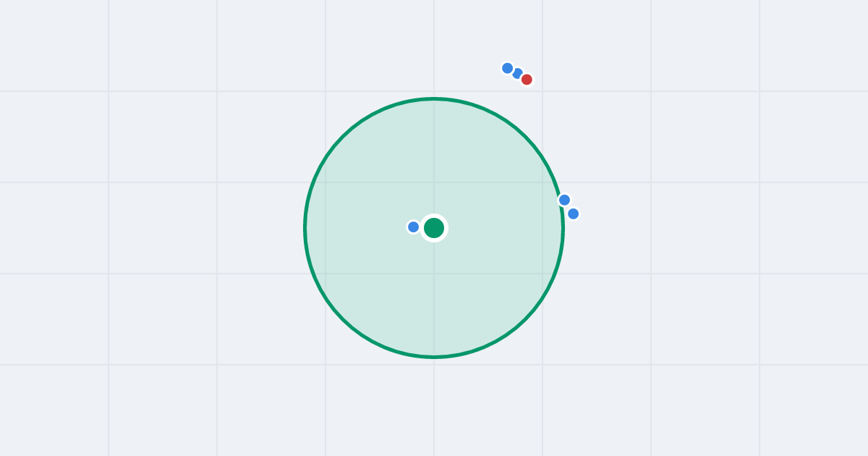Select the red dot marker
The width and height of the screenshot is (868, 456).
(527, 80)
